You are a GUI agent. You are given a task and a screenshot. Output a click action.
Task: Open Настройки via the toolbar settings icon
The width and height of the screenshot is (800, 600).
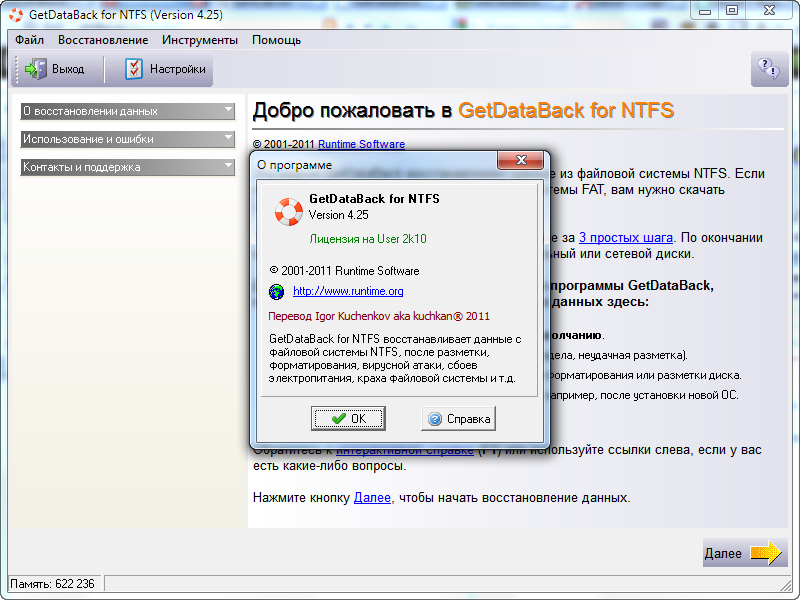133,69
